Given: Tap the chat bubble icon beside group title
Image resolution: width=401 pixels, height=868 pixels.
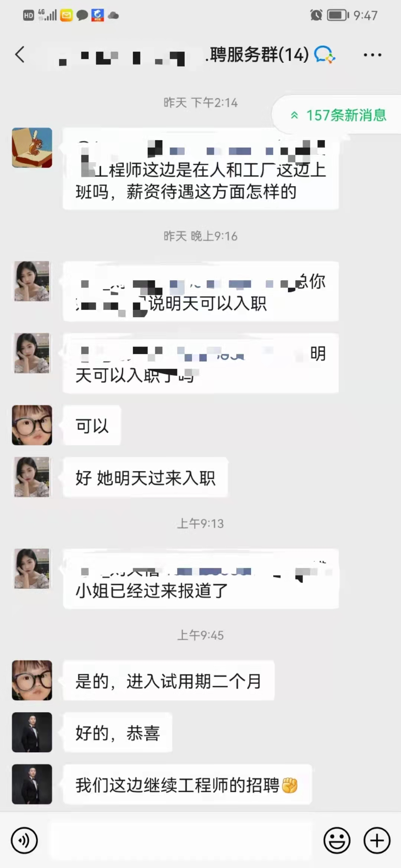Looking at the screenshot, I should [x=325, y=55].
